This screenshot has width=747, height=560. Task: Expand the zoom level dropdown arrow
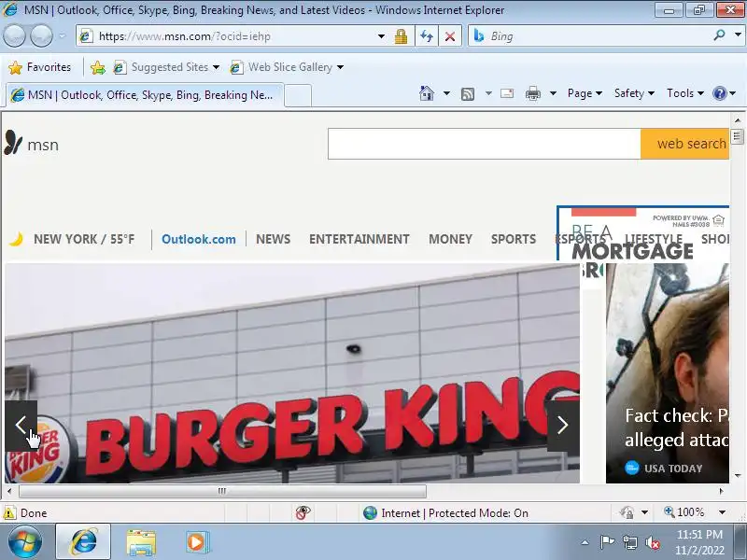coord(722,512)
